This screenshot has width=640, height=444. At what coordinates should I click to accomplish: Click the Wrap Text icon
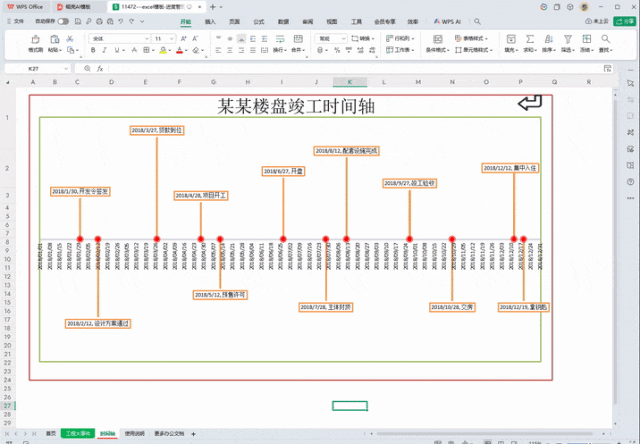(x=280, y=39)
